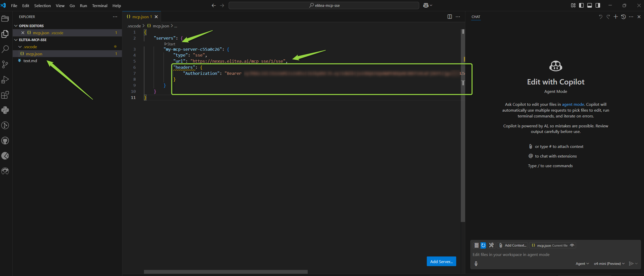The image size is (644, 276).
Task: Open the Go menu
Action: pyautogui.click(x=72, y=5)
